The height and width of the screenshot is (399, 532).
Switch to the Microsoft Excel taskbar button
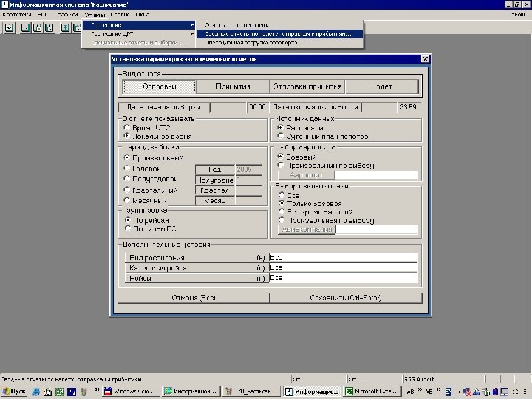tap(372, 392)
